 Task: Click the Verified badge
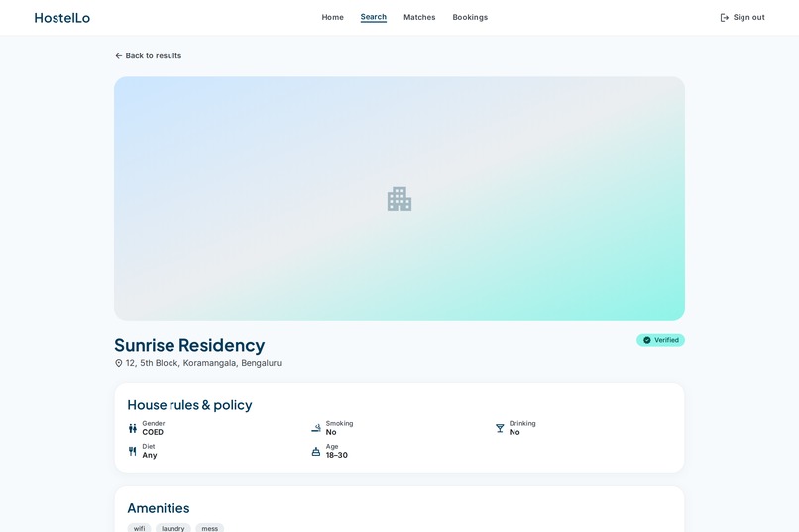click(x=660, y=340)
